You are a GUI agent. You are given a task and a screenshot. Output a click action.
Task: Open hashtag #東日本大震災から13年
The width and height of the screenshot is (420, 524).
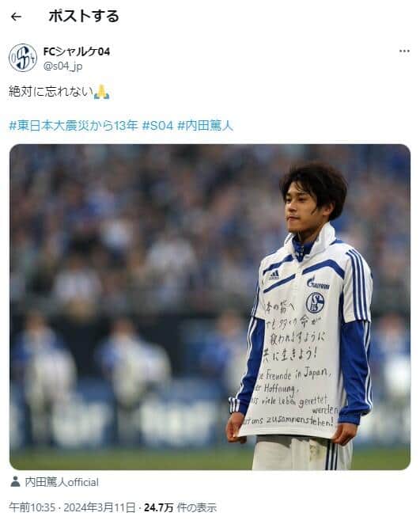73,126
